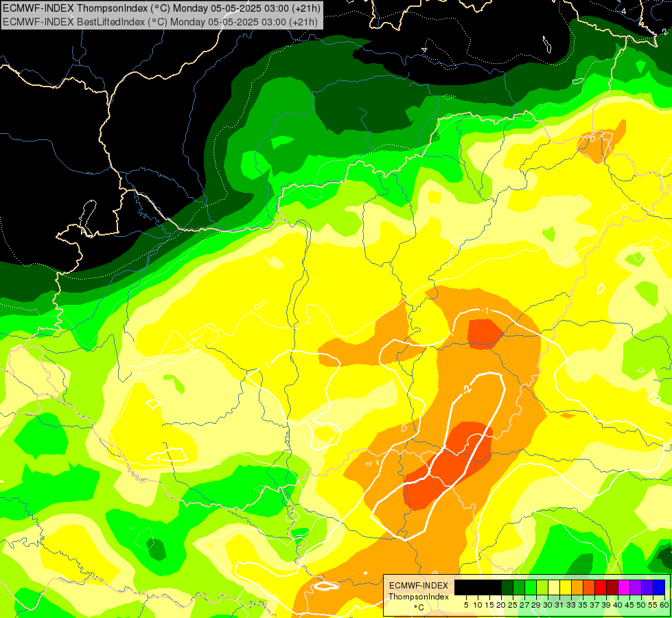Screen dimensions: 672x618
Task: Pick the blue 55–60 legend swatch
Action: (659, 587)
